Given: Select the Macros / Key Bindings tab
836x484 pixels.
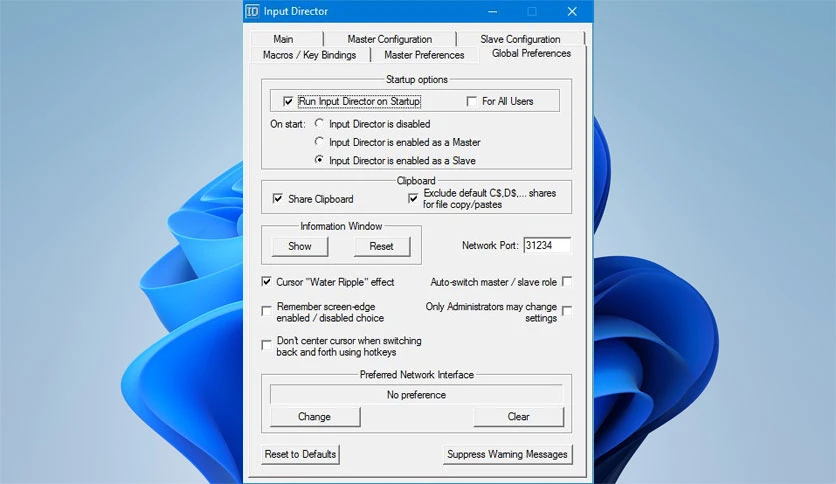Looking at the screenshot, I should pyautogui.click(x=309, y=55).
